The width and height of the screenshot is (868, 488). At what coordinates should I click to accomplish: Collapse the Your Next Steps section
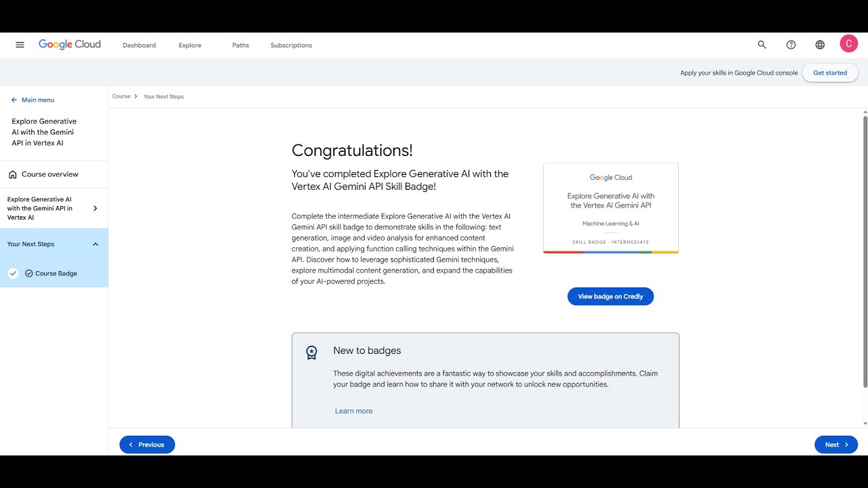tap(95, 244)
